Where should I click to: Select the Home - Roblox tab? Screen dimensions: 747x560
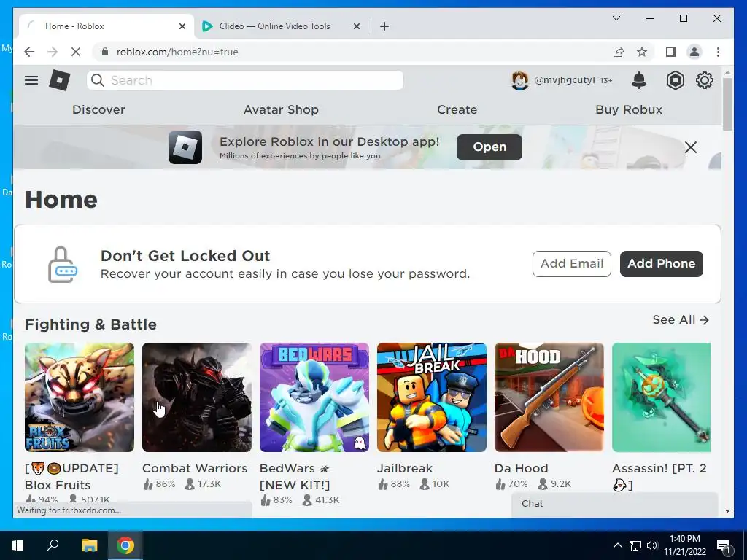pos(107,26)
